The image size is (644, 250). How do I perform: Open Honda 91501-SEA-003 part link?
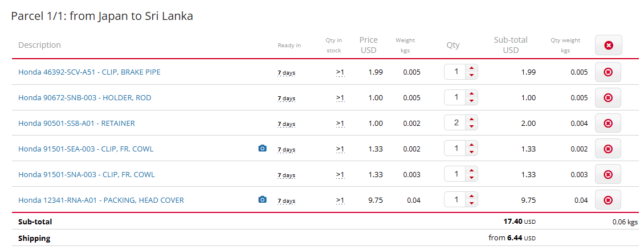[86, 149]
